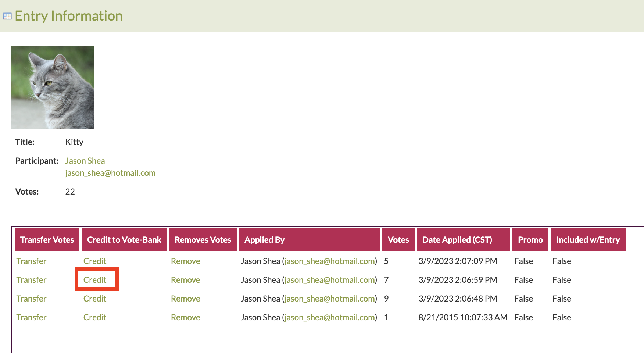Image resolution: width=644 pixels, height=353 pixels.
Task: Click the Included w/Entry column header
Action: tap(588, 240)
